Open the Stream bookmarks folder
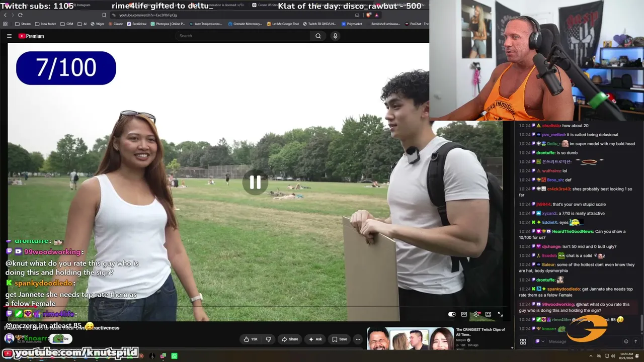This screenshot has width=644, height=362. click(x=23, y=24)
